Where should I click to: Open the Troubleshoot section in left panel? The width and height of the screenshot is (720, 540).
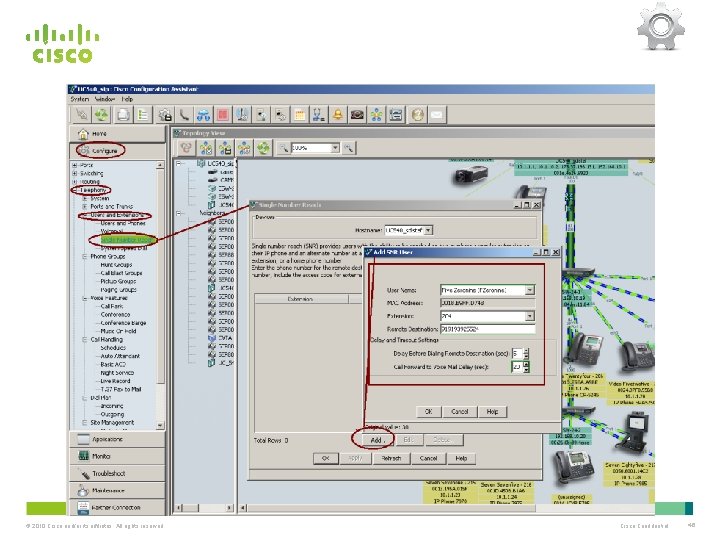pos(118,473)
